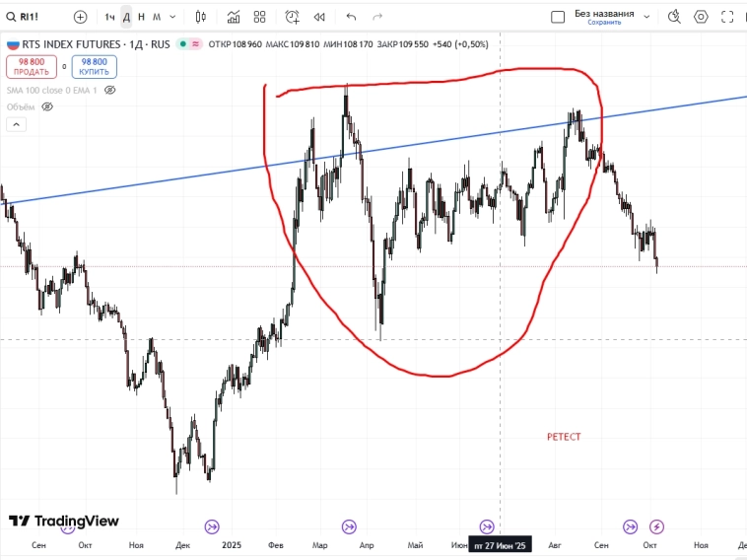Screen dimensions: 747x560
Task: Click the МИН 108 170 low value
Action: (x=348, y=44)
